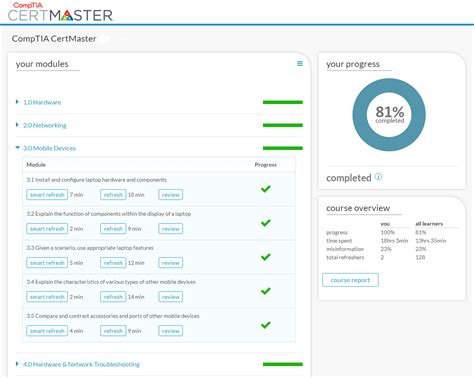
Task: Click the 3.5 module green checkmark
Action: pyautogui.click(x=266, y=325)
